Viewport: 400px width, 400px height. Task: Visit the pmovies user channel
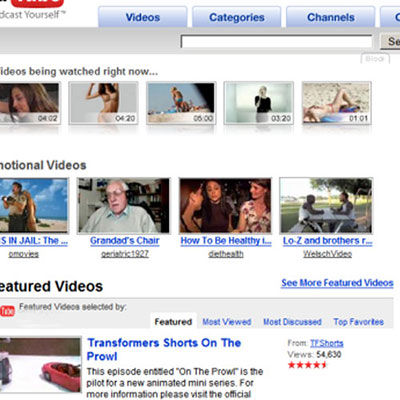(x=23, y=254)
